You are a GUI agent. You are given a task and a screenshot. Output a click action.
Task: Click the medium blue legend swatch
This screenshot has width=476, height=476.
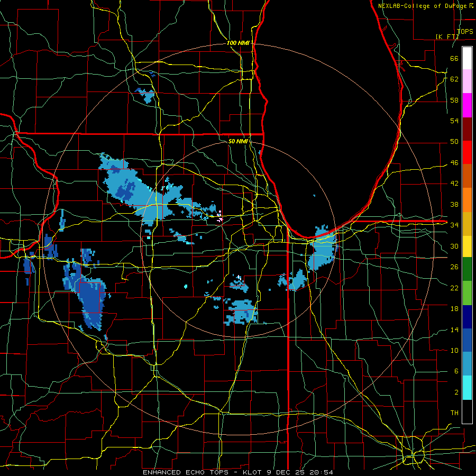tap(467, 340)
